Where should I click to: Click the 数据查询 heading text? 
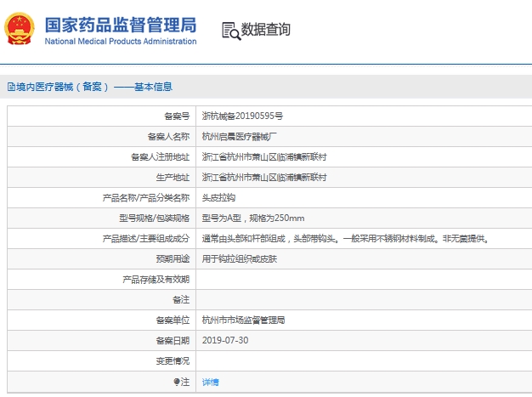point(266,30)
